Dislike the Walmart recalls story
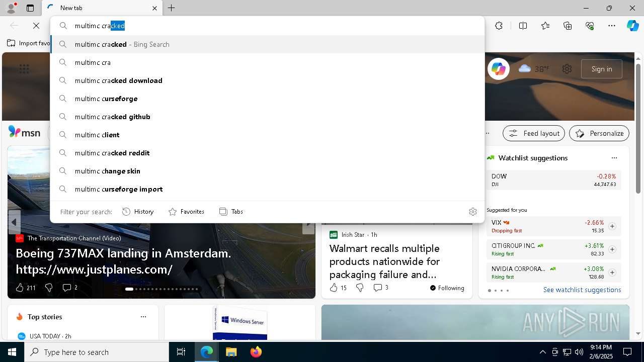 [360, 288]
